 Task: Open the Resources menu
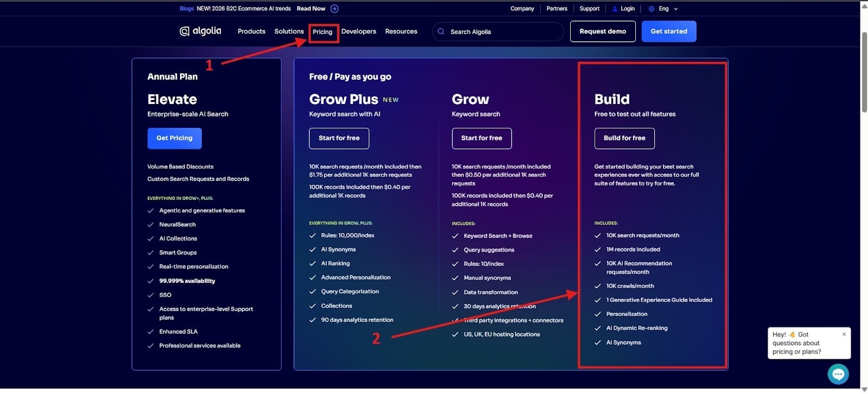coord(401,31)
